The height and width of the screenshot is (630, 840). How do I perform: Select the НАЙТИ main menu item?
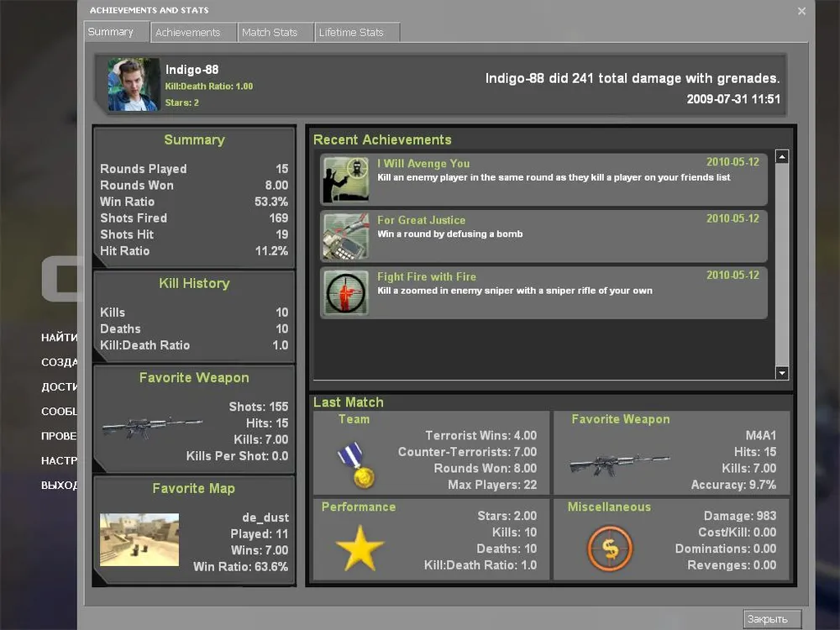coord(60,338)
